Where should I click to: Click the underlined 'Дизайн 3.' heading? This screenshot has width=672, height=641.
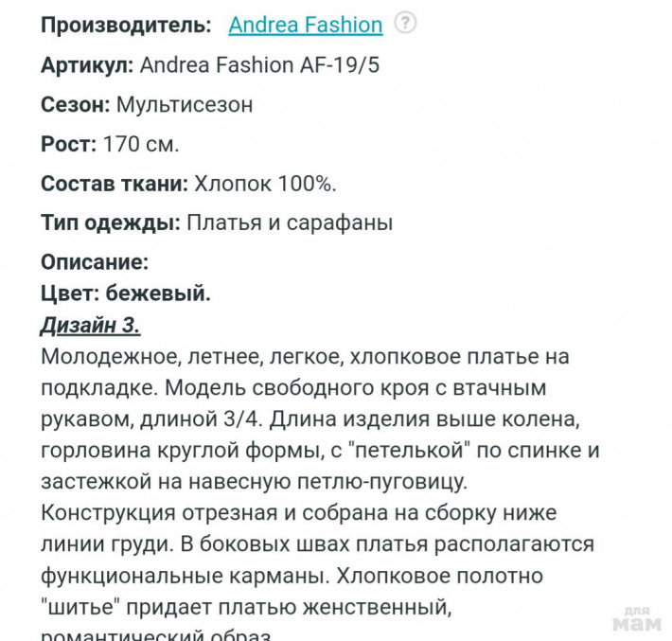pos(90,325)
